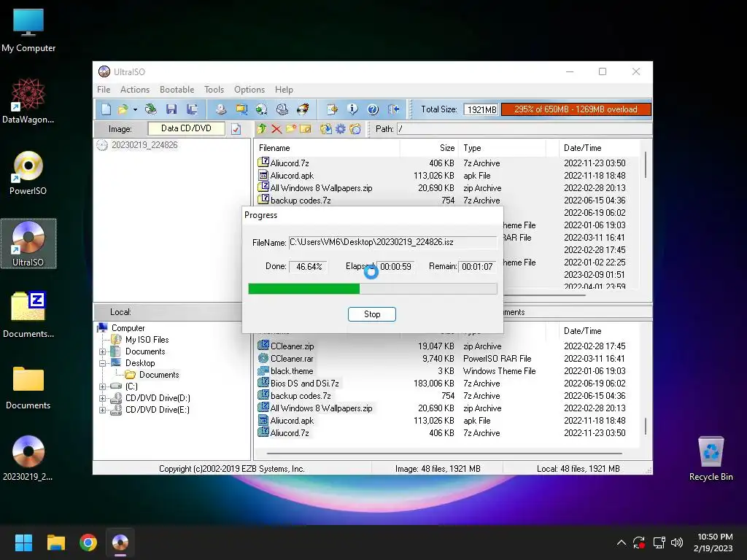The image size is (747, 560).
Task: Click the Open CD/DVD toolbar icon
Action: click(150, 109)
